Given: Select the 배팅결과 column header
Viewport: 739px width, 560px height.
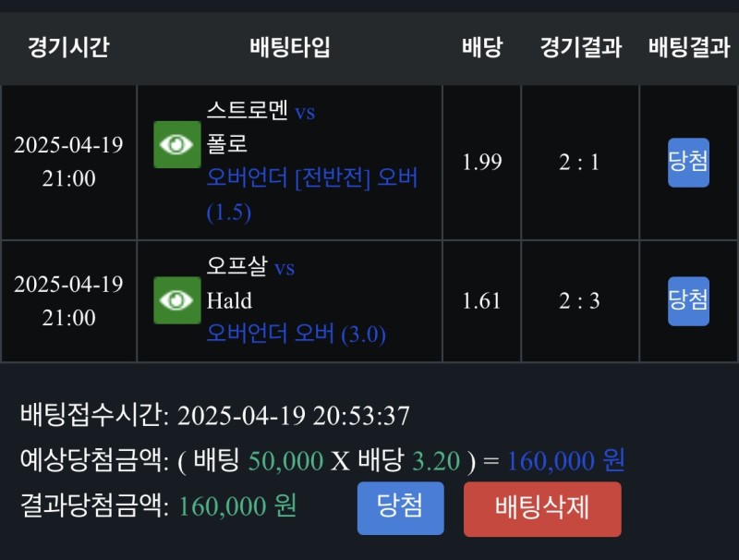Looking at the screenshot, I should [x=688, y=48].
